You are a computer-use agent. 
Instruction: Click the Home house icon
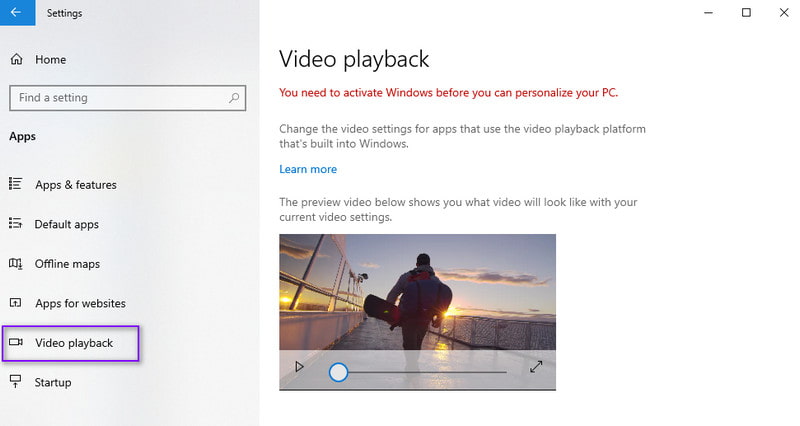click(16, 60)
